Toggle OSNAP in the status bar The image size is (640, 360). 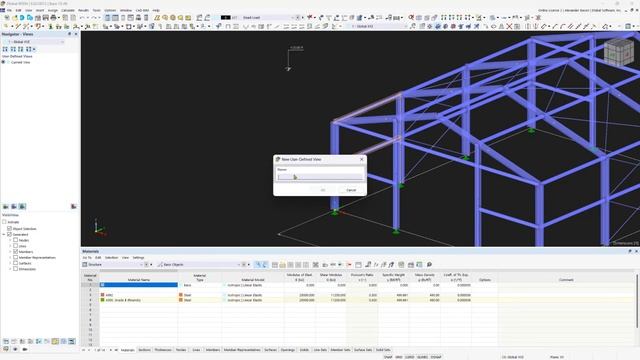[x=436, y=357]
